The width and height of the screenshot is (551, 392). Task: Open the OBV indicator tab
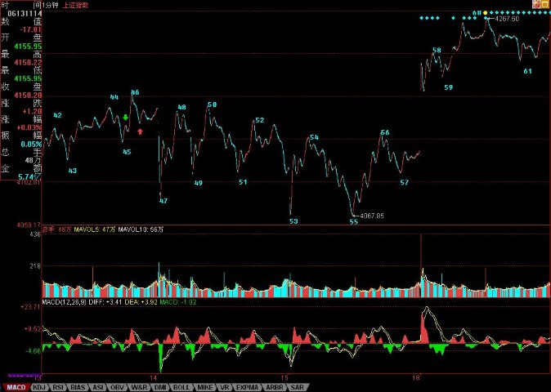[117, 386]
